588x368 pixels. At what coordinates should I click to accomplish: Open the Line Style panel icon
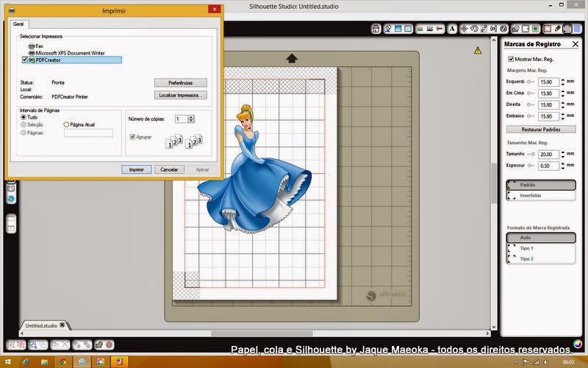[430, 29]
